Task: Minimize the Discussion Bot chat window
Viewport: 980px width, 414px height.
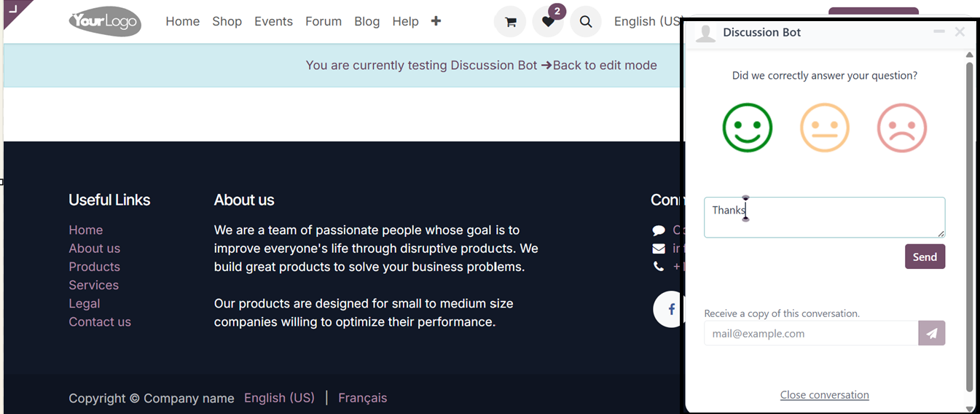Action: click(x=939, y=32)
